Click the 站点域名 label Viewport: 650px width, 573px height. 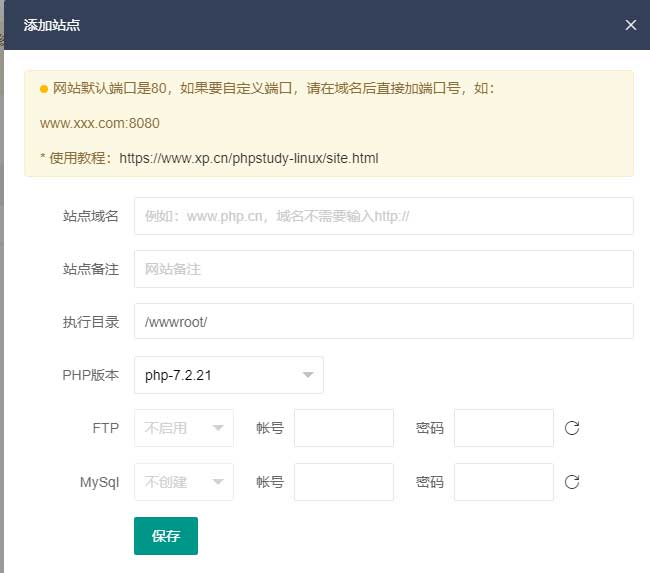pos(90,216)
